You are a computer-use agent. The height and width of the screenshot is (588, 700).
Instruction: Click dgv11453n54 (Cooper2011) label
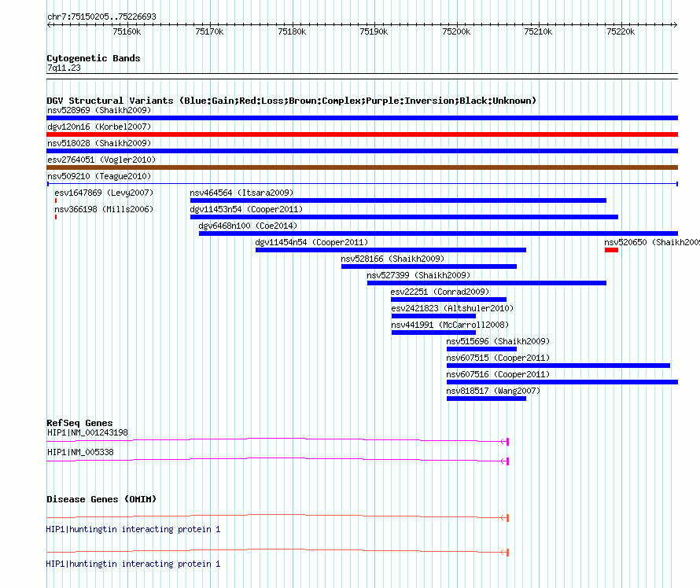coord(246,209)
